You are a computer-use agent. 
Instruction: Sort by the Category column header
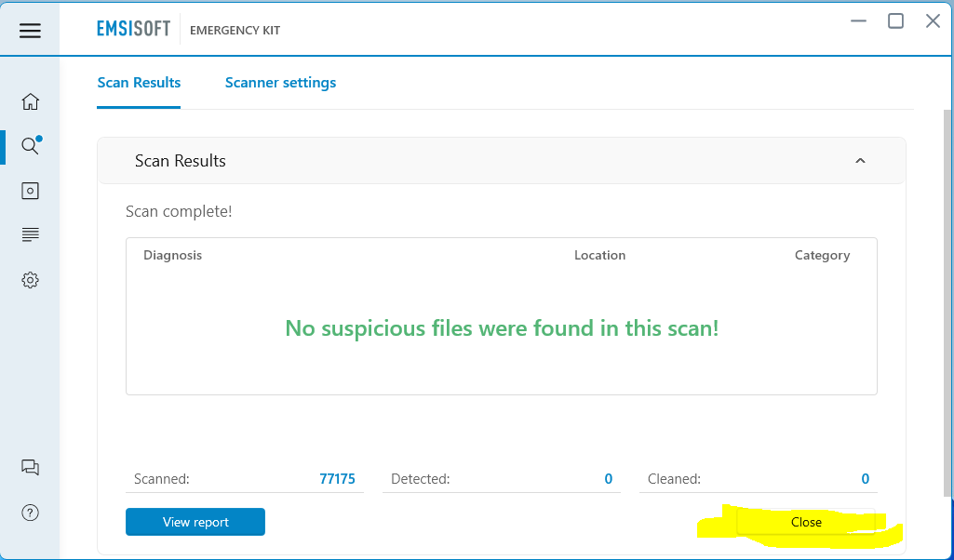822,255
